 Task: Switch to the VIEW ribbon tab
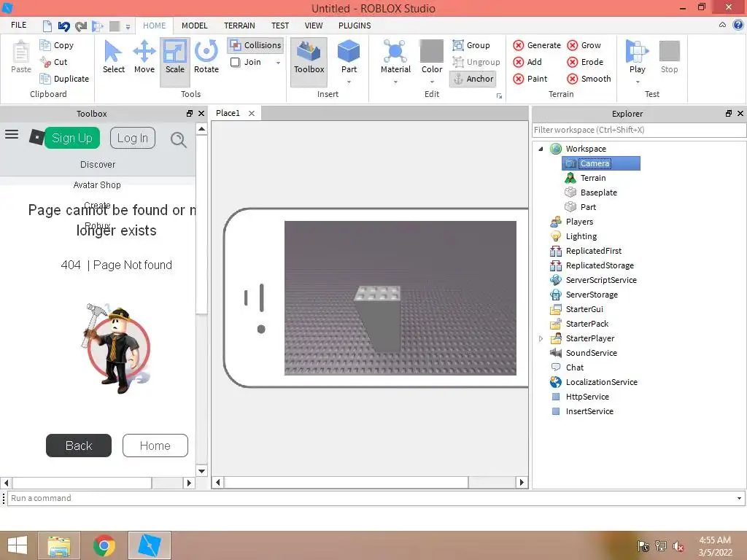314,26
